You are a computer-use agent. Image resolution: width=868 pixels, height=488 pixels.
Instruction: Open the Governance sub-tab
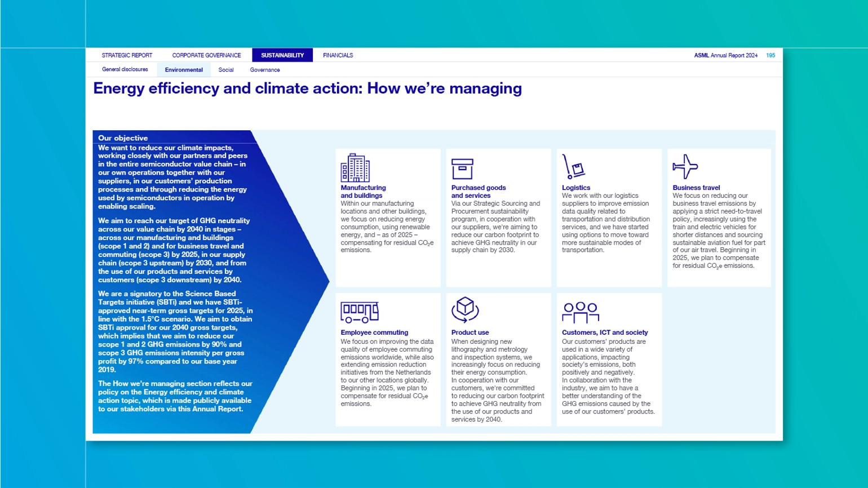point(265,70)
